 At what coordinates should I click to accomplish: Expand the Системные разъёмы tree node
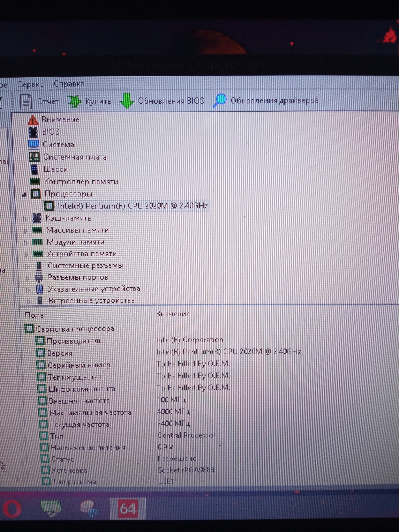pyautogui.click(x=27, y=267)
